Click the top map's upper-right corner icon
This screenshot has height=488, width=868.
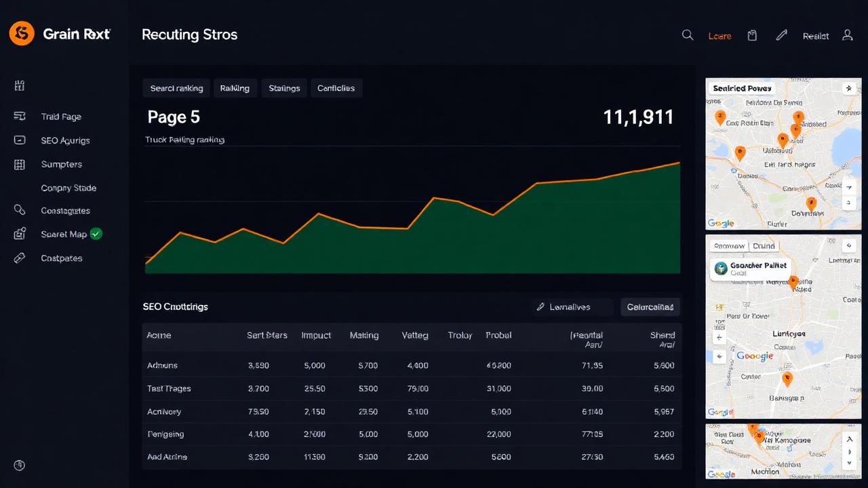click(848, 88)
